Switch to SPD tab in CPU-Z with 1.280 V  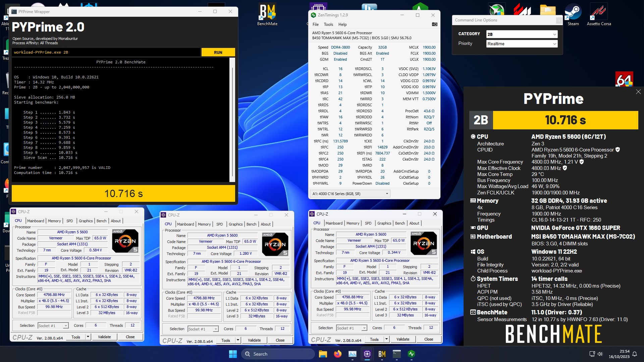219,224
